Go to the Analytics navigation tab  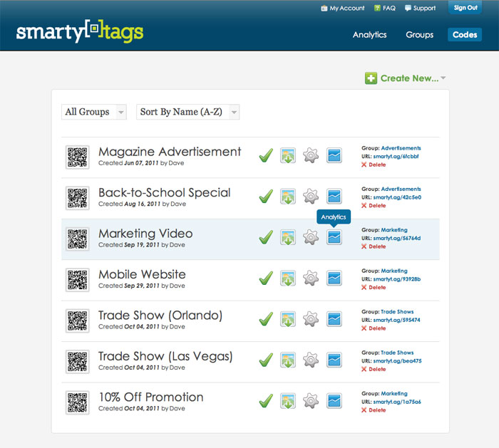(369, 34)
